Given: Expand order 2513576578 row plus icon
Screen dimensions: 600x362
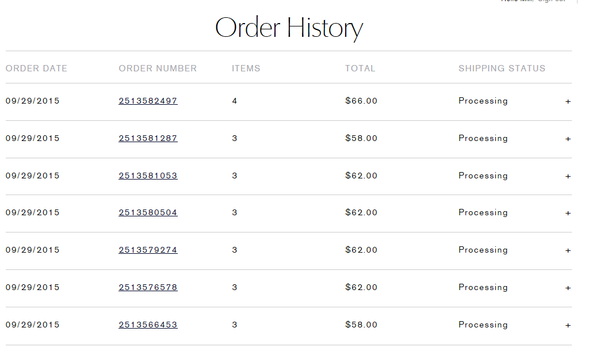Looking at the screenshot, I should click(568, 288).
